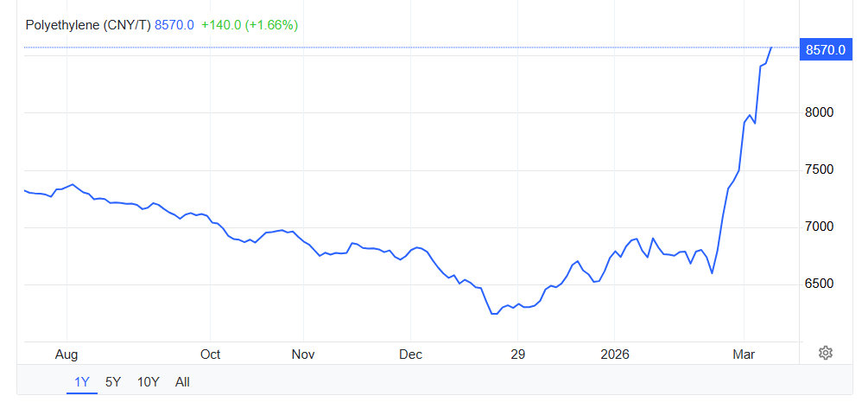868x415 pixels.
Task: Click the 2026 date axis label
Action: point(613,354)
